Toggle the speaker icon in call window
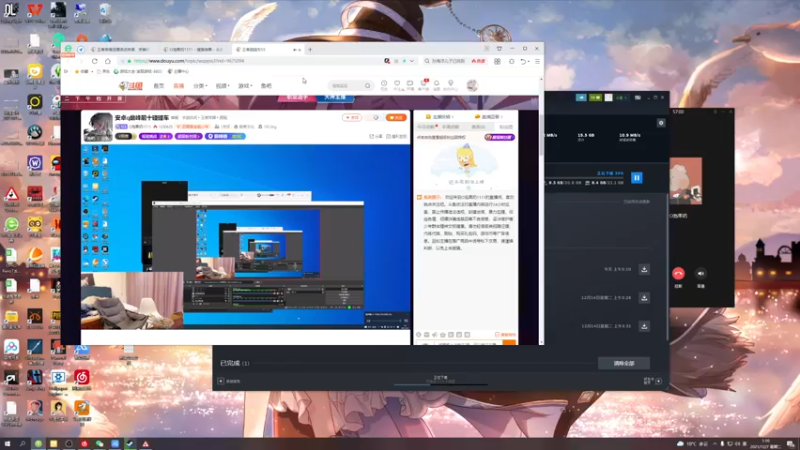800x450 pixels. click(701, 273)
